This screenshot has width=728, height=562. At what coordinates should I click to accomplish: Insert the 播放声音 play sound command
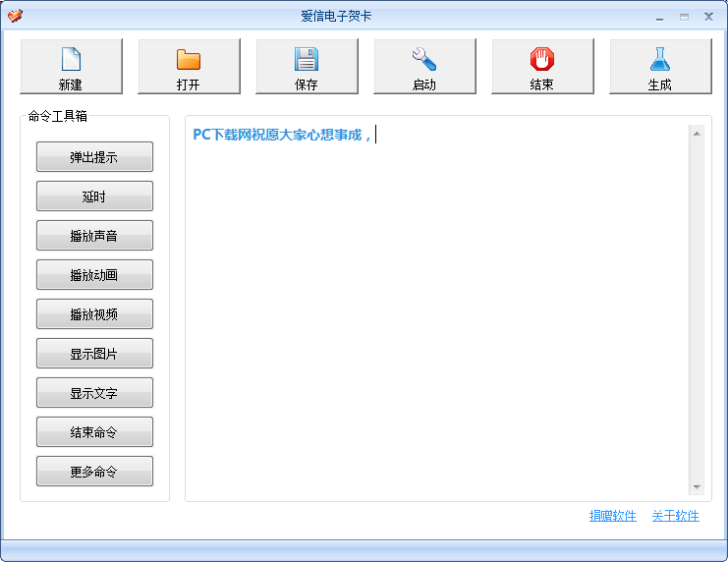(x=94, y=236)
